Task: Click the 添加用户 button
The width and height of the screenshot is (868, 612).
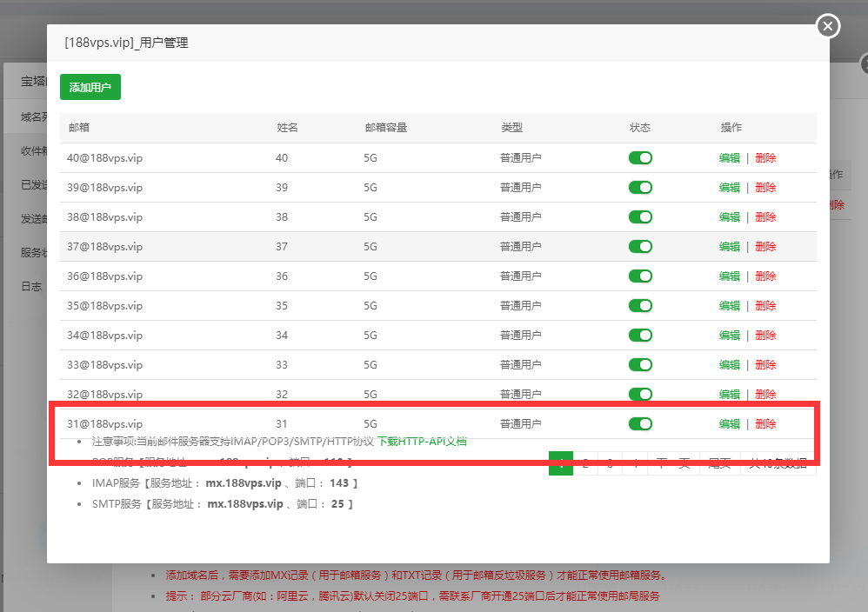Action: [90, 87]
